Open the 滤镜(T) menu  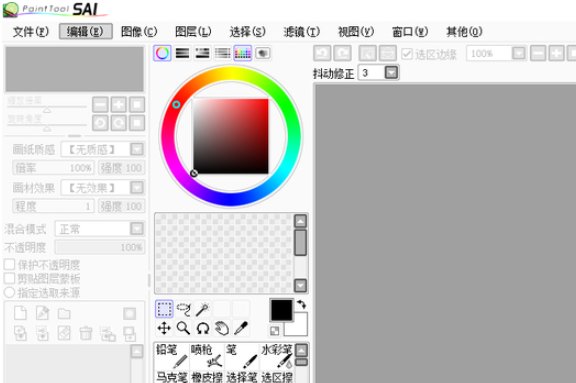[x=302, y=32]
